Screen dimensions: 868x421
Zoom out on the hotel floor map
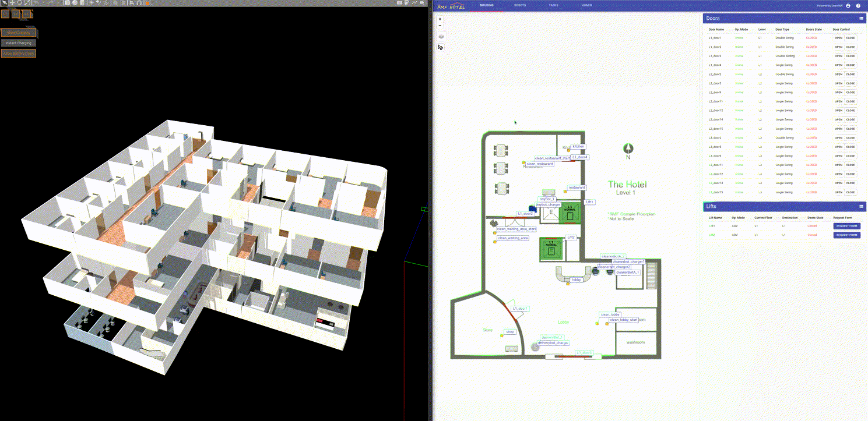pyautogui.click(x=440, y=26)
